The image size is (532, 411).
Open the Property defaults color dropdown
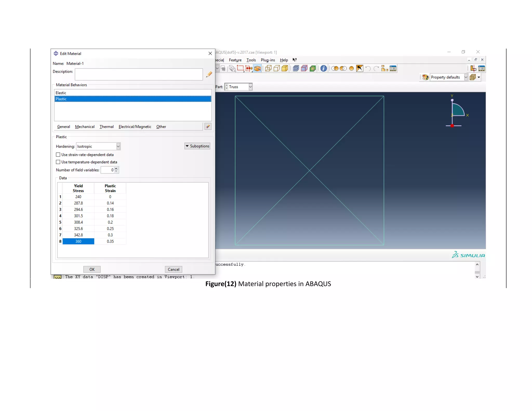pyautogui.click(x=466, y=77)
